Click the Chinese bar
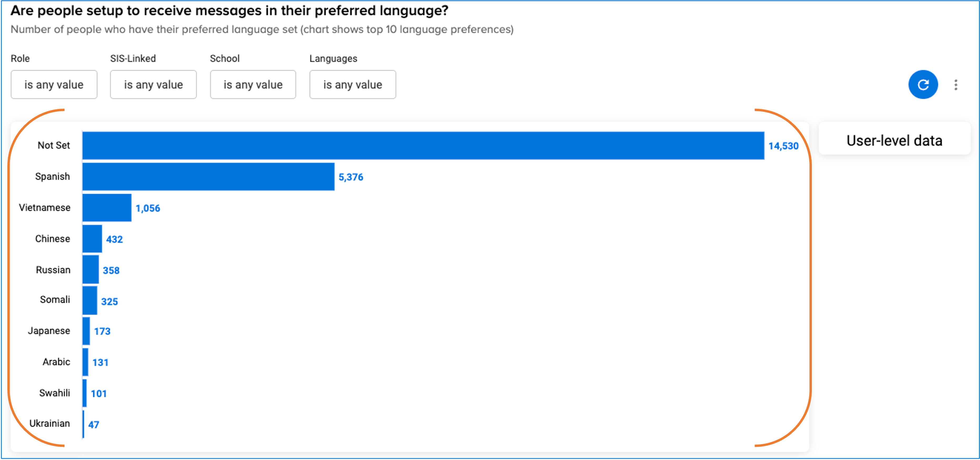This screenshot has height=460, width=980. point(92,239)
